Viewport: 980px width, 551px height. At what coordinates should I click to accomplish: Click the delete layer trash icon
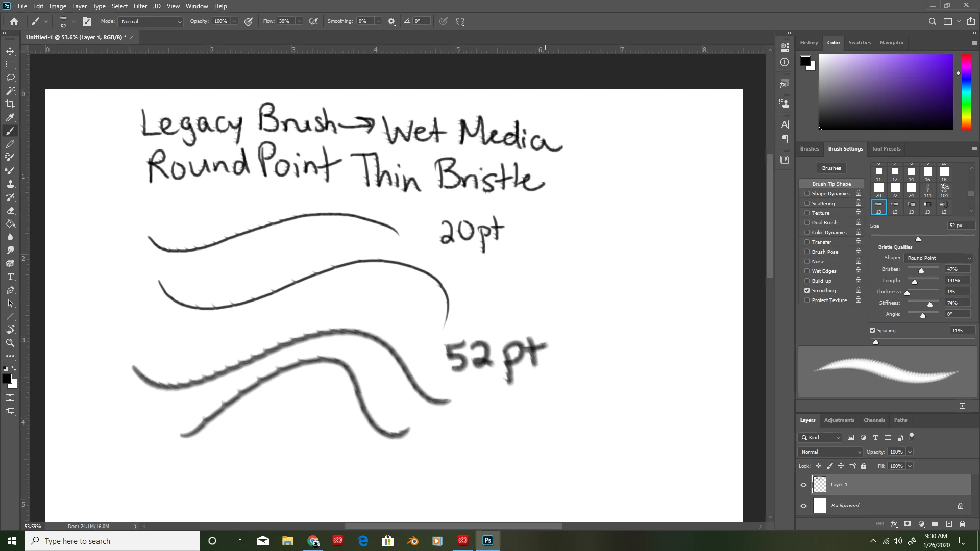pos(962,524)
